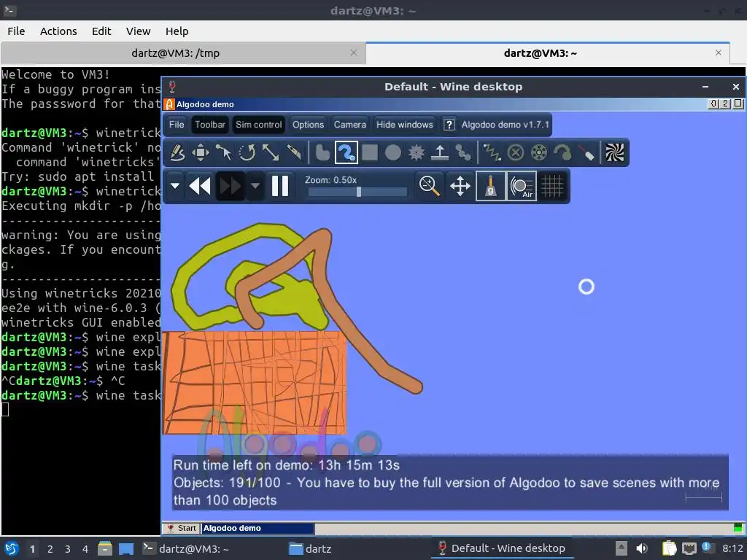Click the orange cracked box object
Viewport: 747px width, 560px height.
point(255,382)
